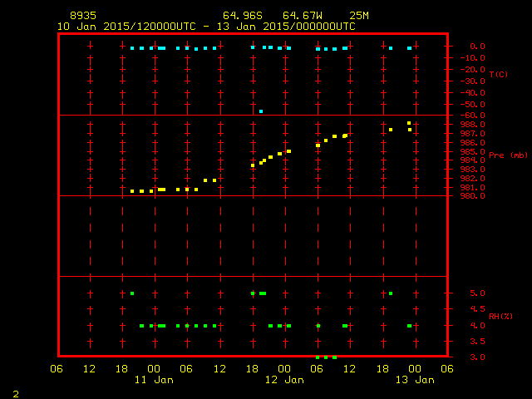Click the -60.0 temperature tick label
532x399 pixels.
tap(473, 116)
